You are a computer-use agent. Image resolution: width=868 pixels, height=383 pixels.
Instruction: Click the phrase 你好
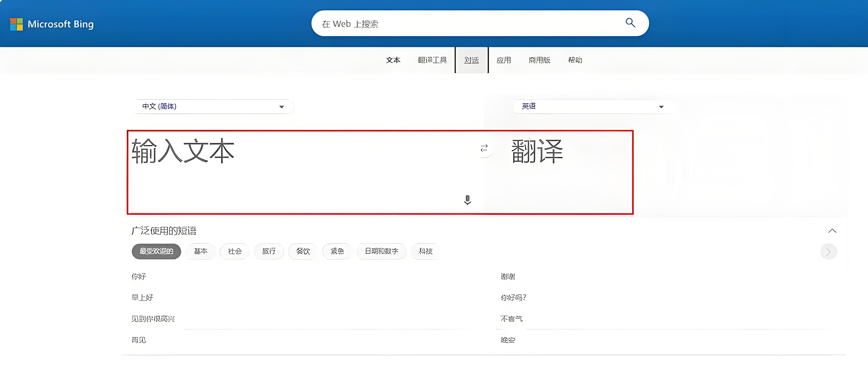pyautogui.click(x=139, y=277)
